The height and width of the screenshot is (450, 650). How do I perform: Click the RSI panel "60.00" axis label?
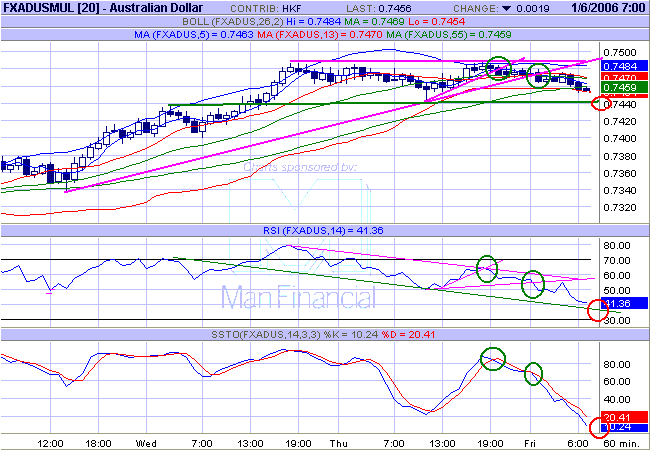click(616, 276)
